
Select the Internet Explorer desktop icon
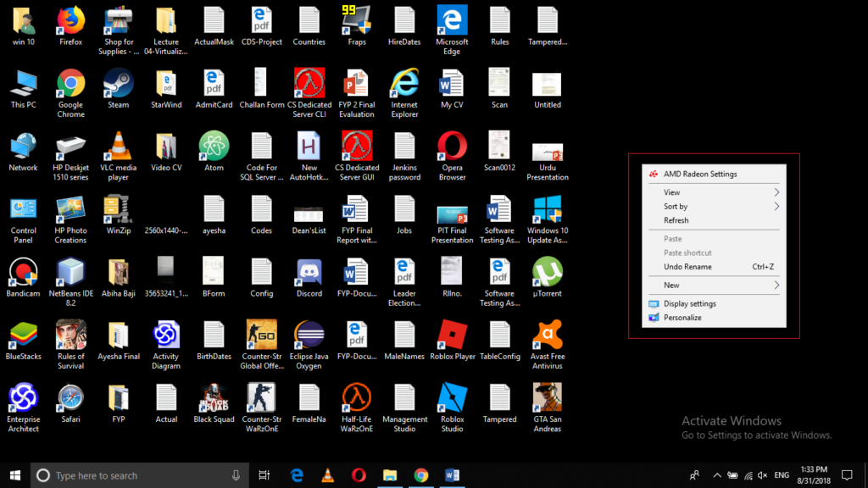(x=404, y=93)
